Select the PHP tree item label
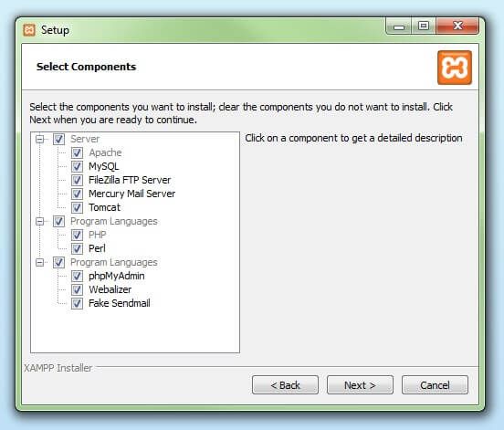The image size is (504, 430). [98, 235]
